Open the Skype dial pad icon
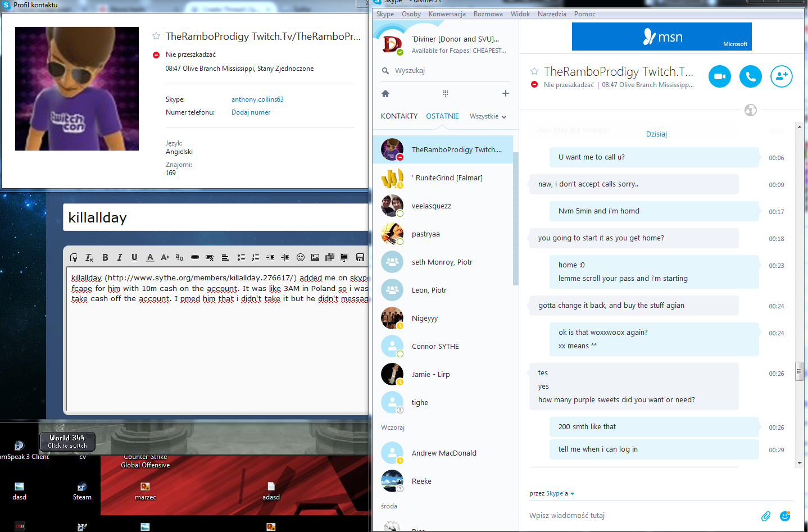The height and width of the screenshot is (532, 808). [x=446, y=93]
